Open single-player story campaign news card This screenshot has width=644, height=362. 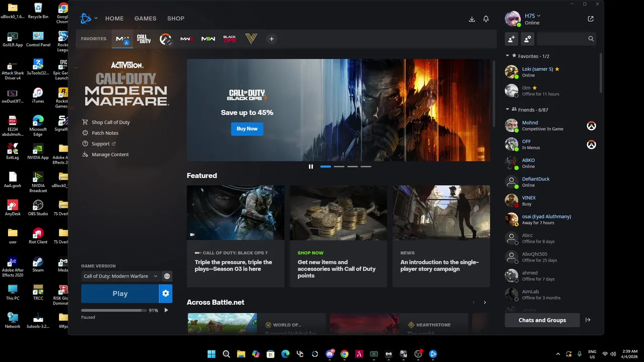point(441,236)
